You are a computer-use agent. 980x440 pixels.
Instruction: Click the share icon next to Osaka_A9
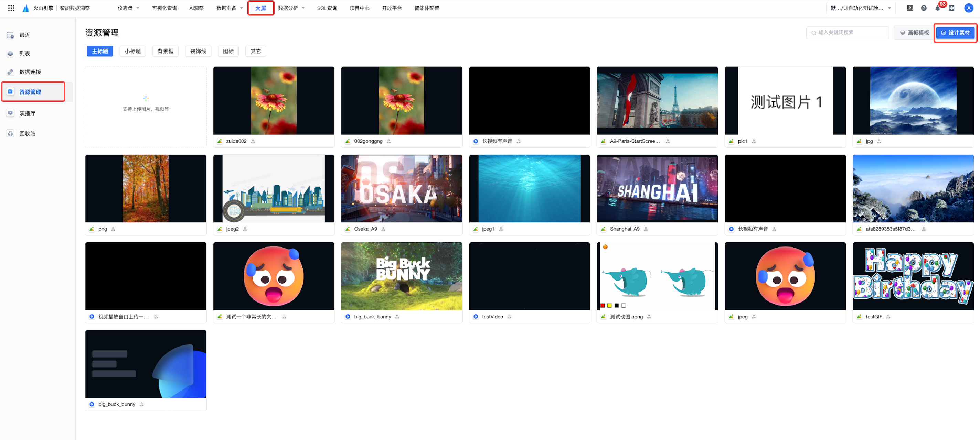pyautogui.click(x=383, y=229)
